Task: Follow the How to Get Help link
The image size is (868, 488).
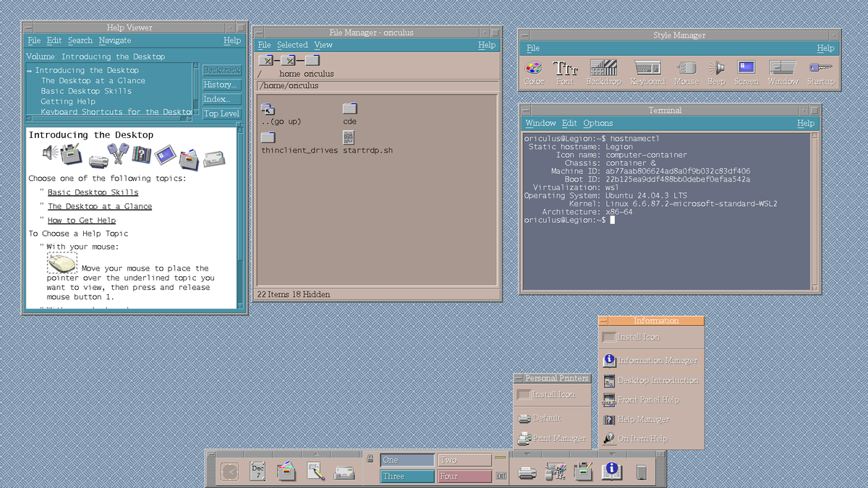Action: coord(80,220)
